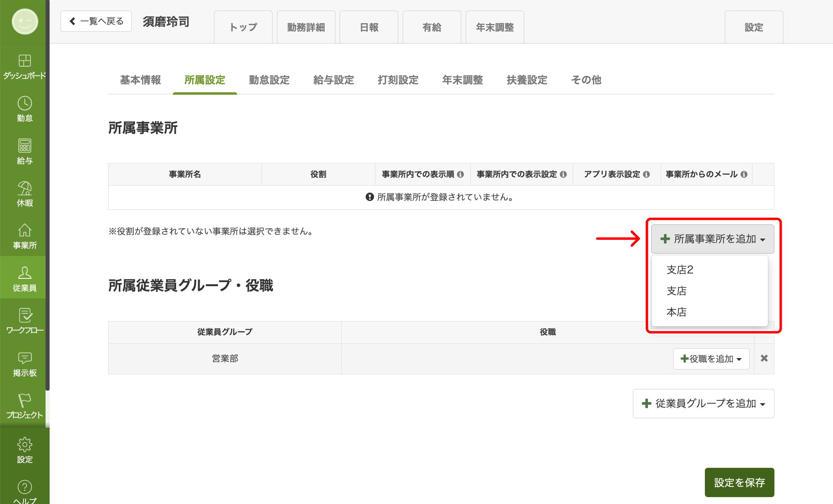Open the 役職を追加 dropdown for 営業部
833x504 pixels.
(711, 359)
